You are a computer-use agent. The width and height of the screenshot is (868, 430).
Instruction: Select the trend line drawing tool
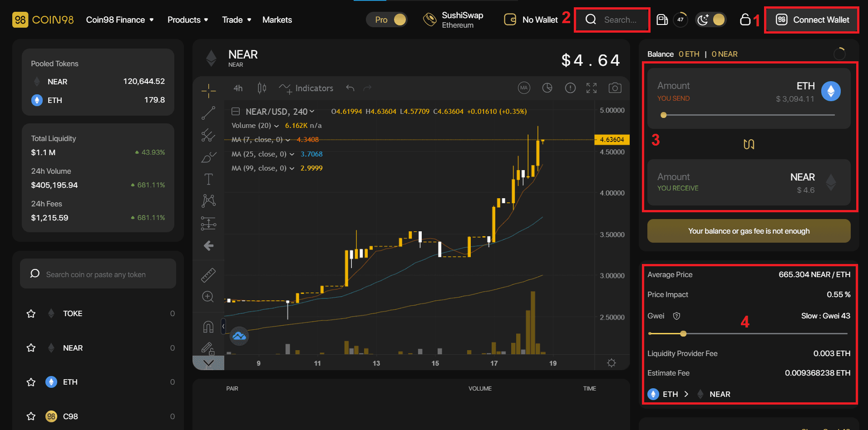tap(208, 113)
